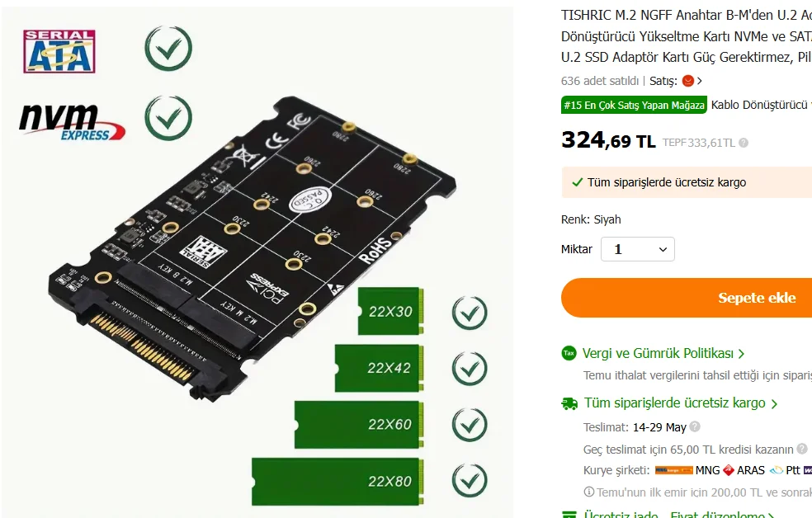Click the NVM Express logo

pyautogui.click(x=72, y=121)
